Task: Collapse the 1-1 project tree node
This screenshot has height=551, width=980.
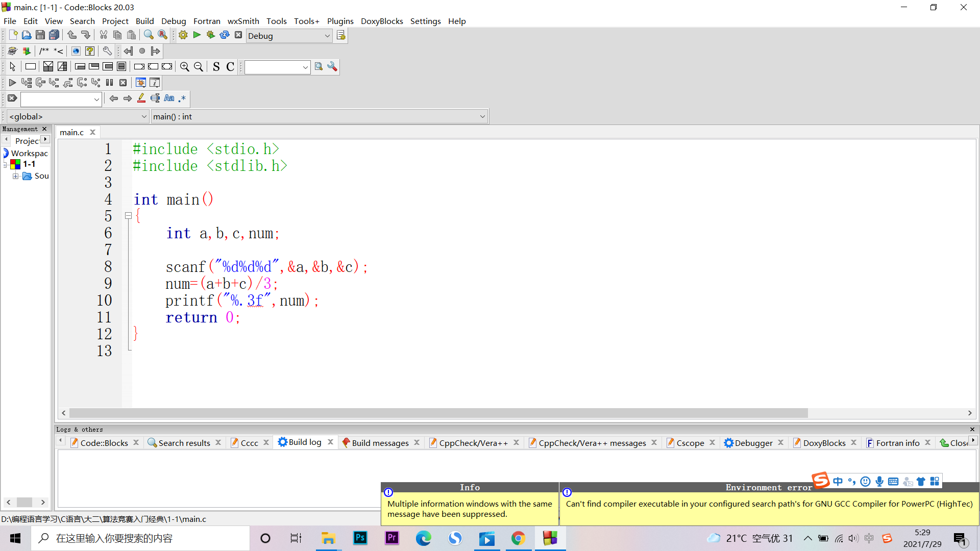Action: pyautogui.click(x=6, y=164)
